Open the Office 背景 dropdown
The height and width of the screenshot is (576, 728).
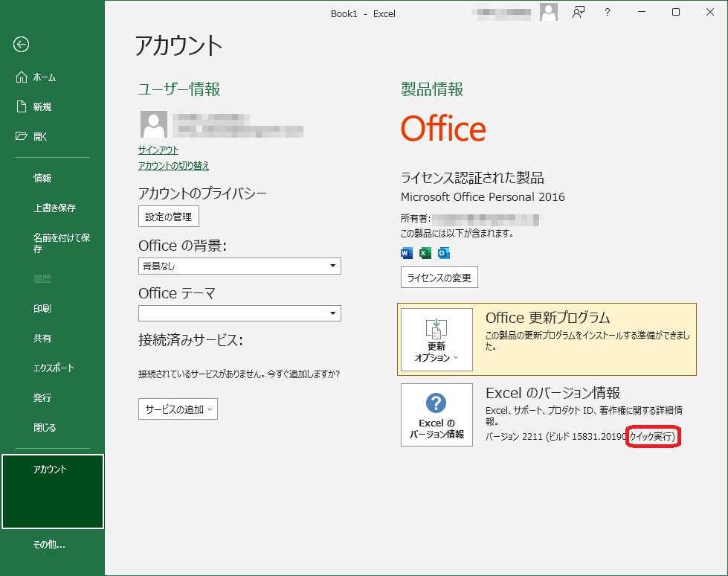(239, 266)
